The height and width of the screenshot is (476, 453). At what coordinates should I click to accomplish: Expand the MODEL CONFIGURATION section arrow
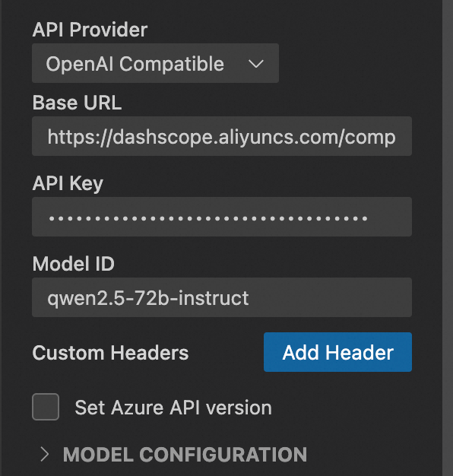(45, 455)
